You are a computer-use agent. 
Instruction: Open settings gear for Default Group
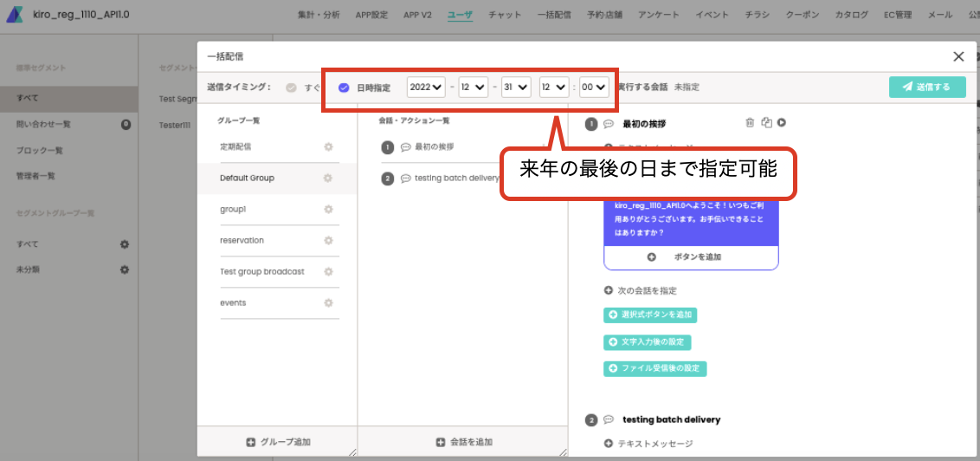[x=327, y=179]
